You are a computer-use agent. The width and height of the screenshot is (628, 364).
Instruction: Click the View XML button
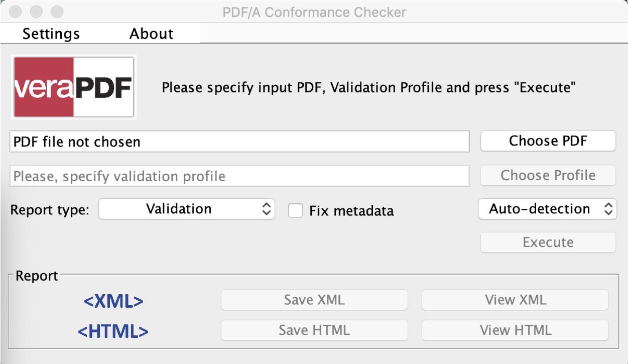(515, 300)
